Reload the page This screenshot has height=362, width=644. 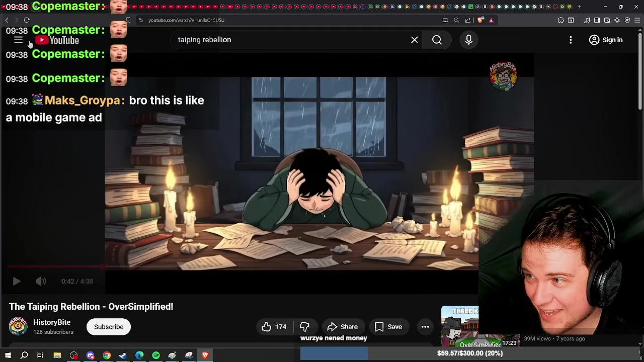click(x=27, y=20)
